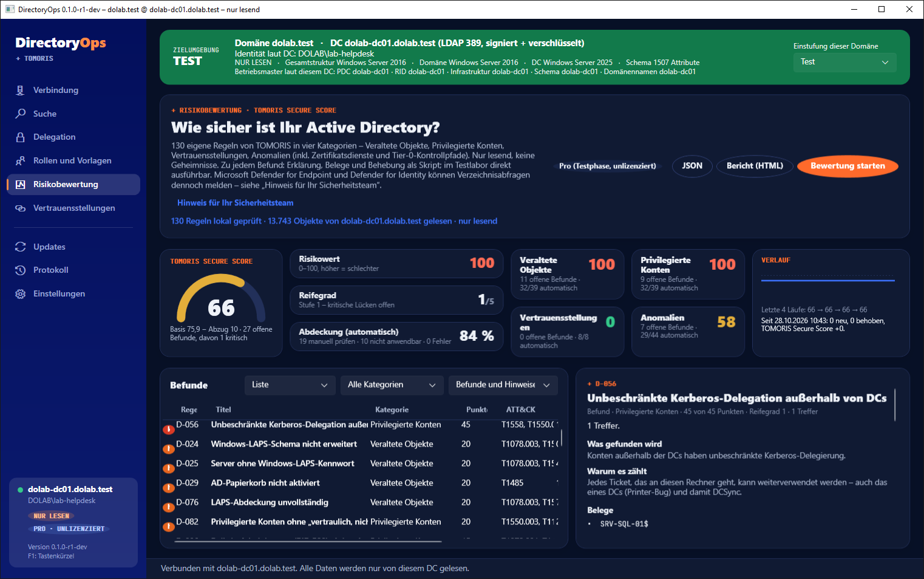Select the D-025 Server ohne Windows-LAPS-Kennwort row

coord(362,464)
